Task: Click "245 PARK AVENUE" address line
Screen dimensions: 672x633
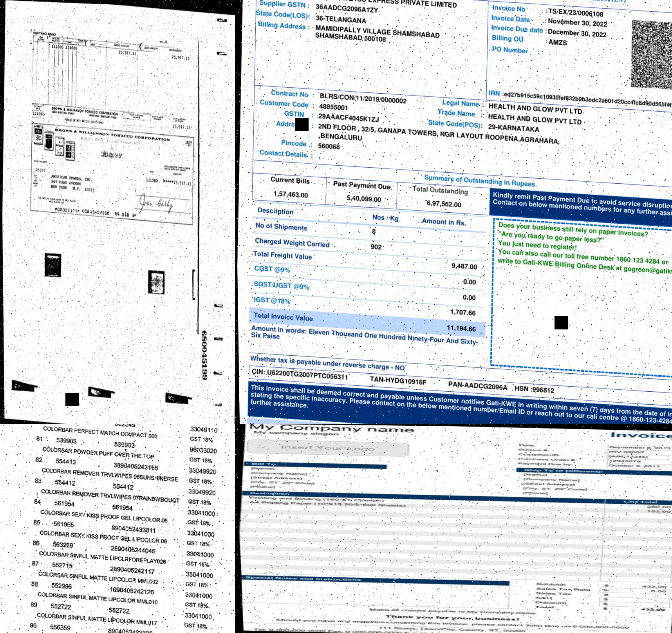Action: point(66,183)
